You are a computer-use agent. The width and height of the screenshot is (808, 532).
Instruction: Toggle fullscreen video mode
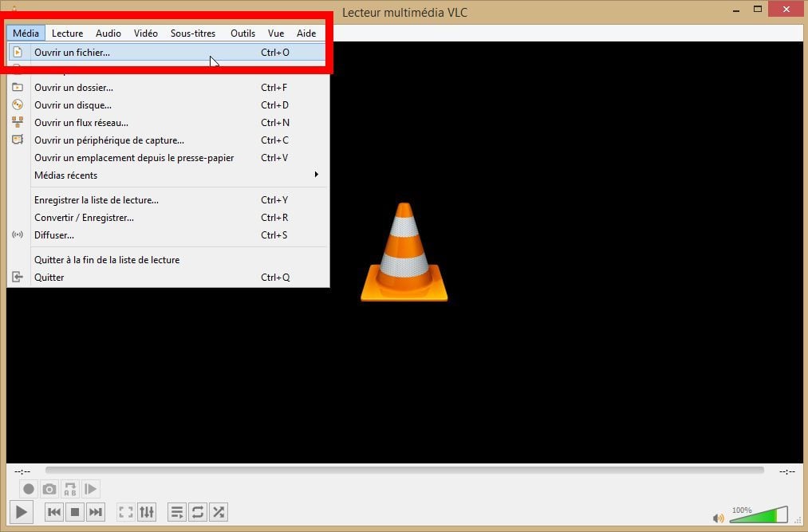(x=126, y=512)
